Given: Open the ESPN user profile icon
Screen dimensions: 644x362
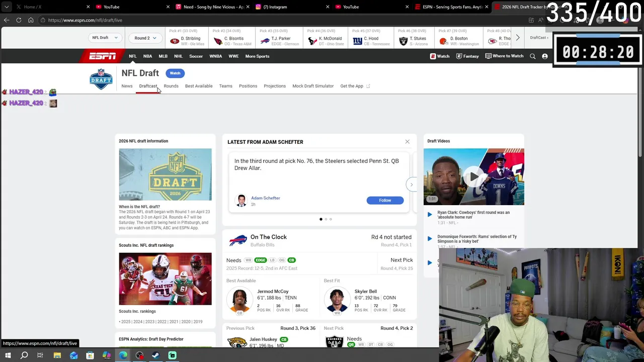Looking at the screenshot, I should pos(545,56).
